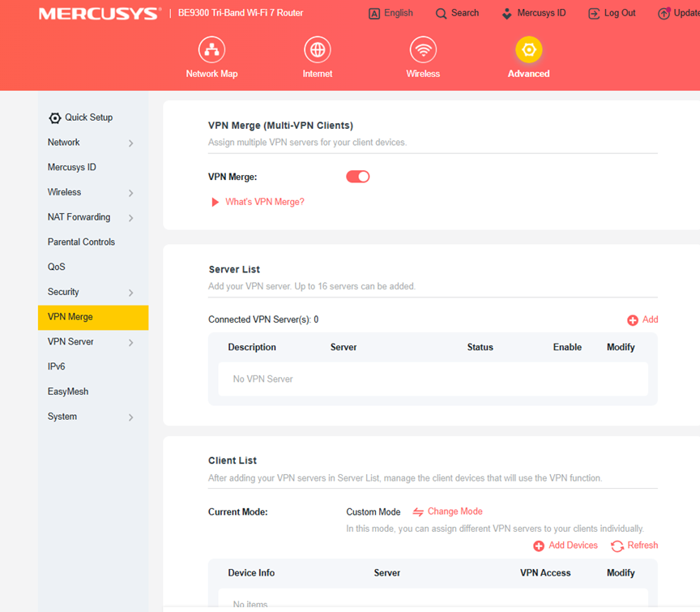The width and height of the screenshot is (700, 612).
Task: Click the Custom Mode text
Action: pyautogui.click(x=373, y=512)
